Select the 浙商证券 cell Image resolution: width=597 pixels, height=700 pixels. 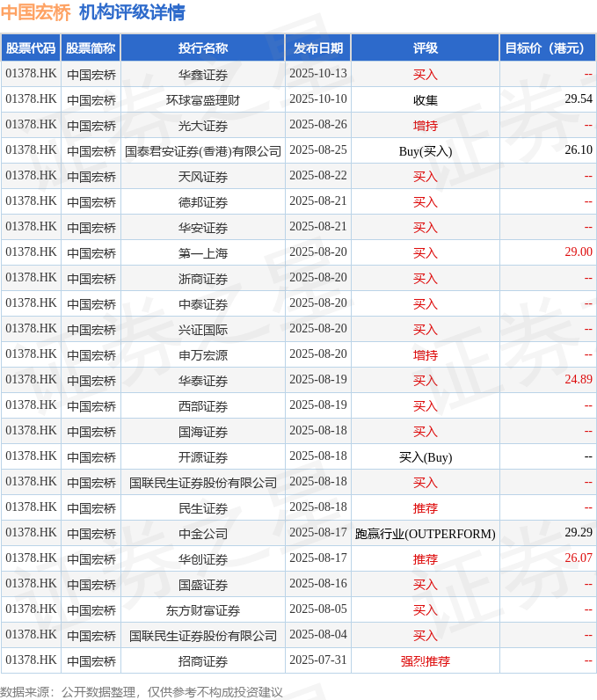pos(203,278)
